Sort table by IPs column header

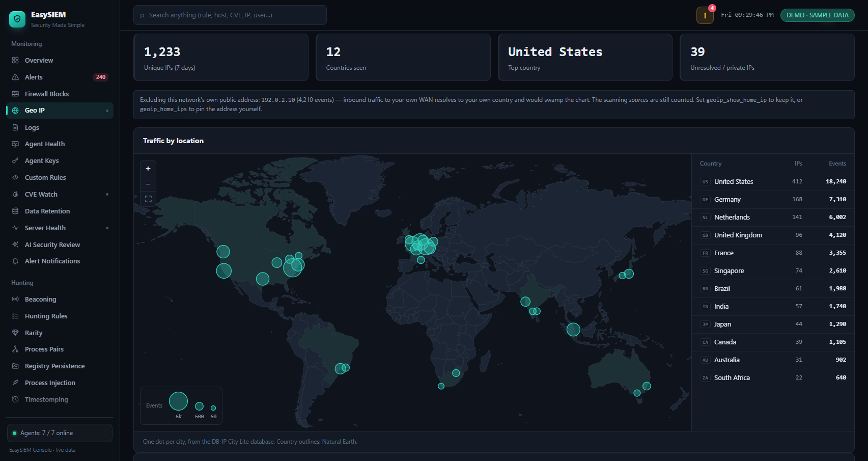(x=798, y=164)
